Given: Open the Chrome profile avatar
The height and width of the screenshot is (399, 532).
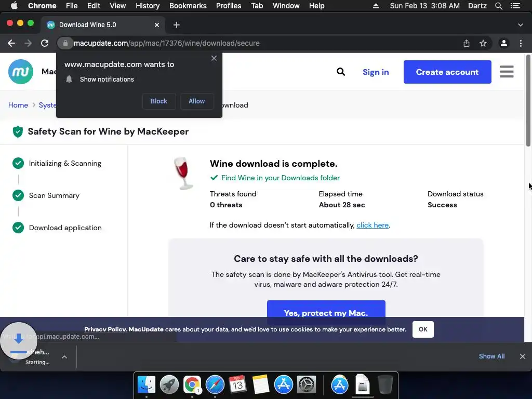Looking at the screenshot, I should [x=504, y=43].
